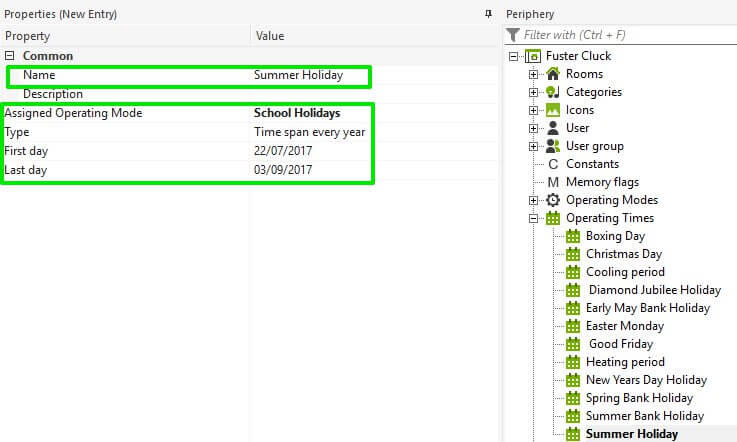Screen dimensions: 737x442
Task: Select the Heating period entry
Action: coord(625,362)
